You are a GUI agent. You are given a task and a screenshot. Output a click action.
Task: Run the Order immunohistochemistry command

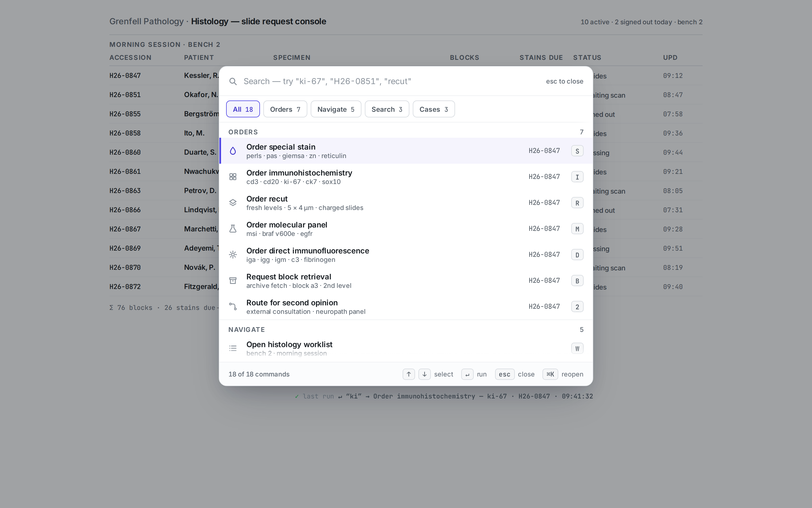pyautogui.click(x=406, y=177)
